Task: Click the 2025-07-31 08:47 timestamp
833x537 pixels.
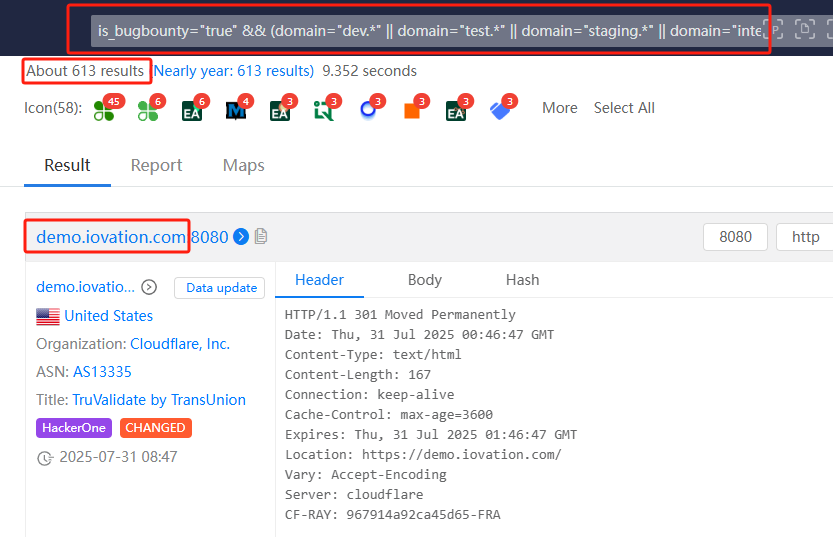Action: click(x=118, y=457)
